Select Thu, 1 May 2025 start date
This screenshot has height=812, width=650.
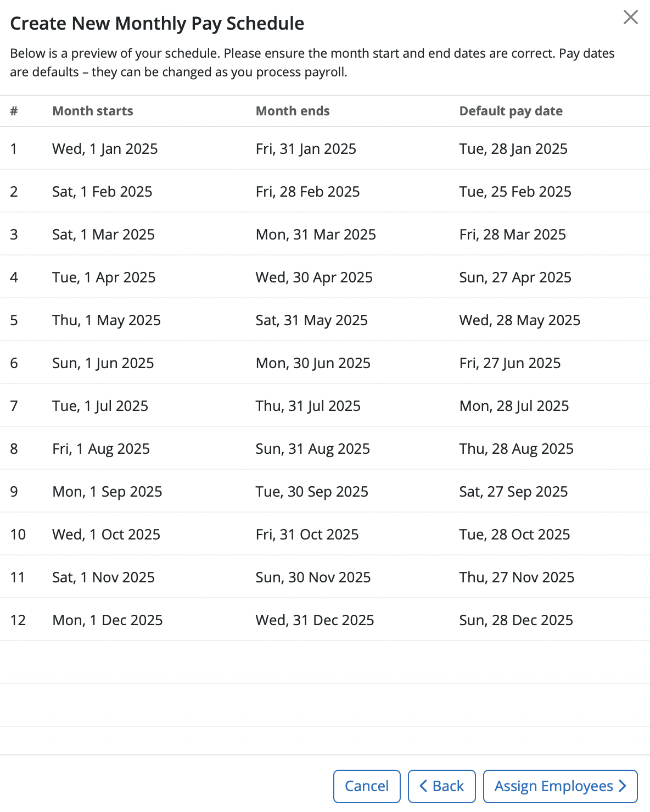tap(107, 320)
